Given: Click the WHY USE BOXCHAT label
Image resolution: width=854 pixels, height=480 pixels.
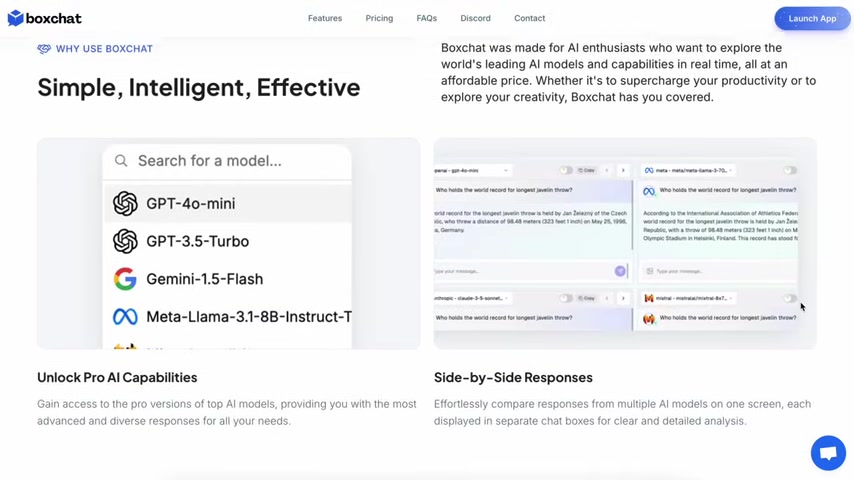Looking at the screenshot, I should [104, 49].
